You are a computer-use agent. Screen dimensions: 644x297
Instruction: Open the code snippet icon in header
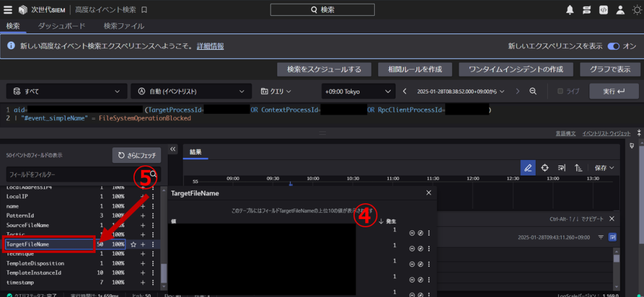603,10
